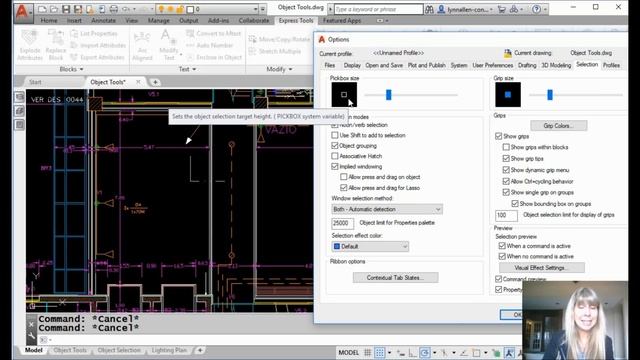Enable Allow press and drag on object
640x360 pixels.
click(344, 177)
